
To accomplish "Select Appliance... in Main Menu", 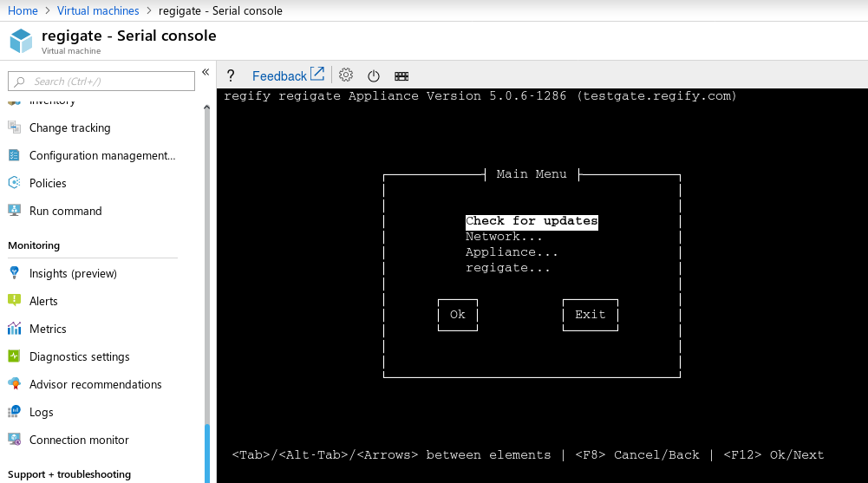I will (512, 252).
